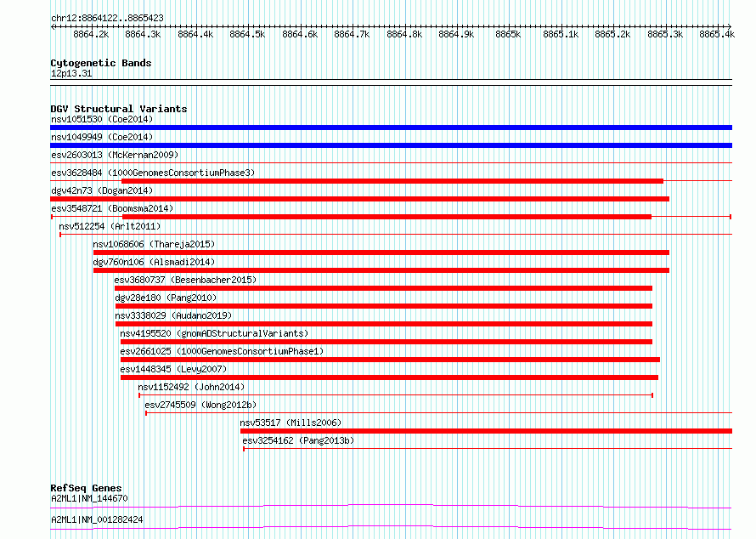
Task: Click esv3680737 (Besenbacher2015) variant label
Action: pyautogui.click(x=185, y=280)
